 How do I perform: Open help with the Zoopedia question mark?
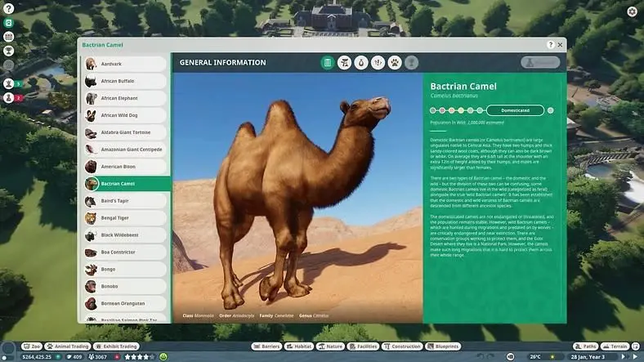(551, 45)
